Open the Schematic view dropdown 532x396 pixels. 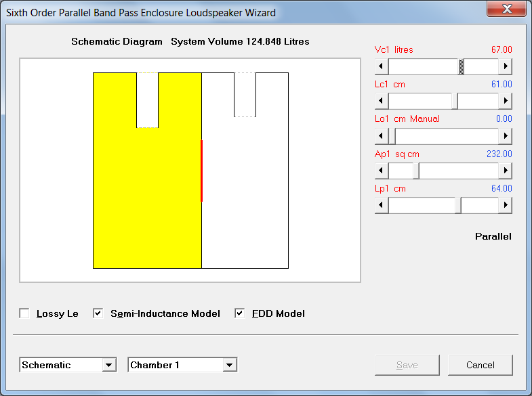[x=109, y=365]
